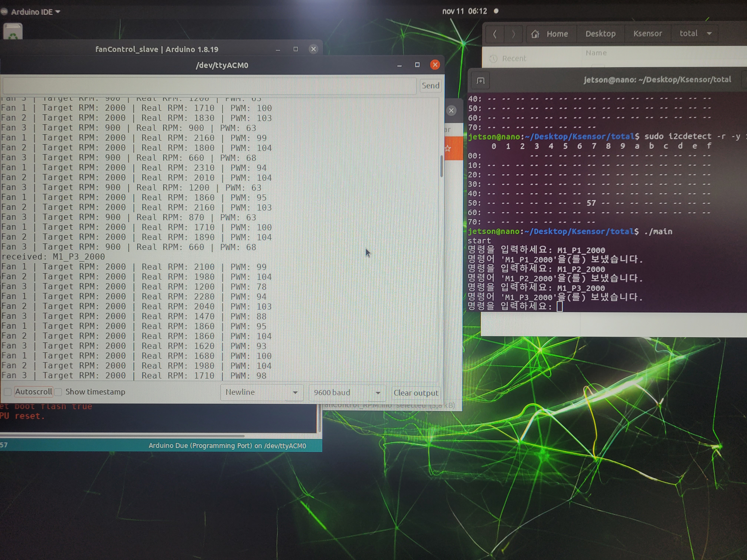Click the Recent clock icon in sidebar
The width and height of the screenshot is (747, 560).
[x=493, y=59]
